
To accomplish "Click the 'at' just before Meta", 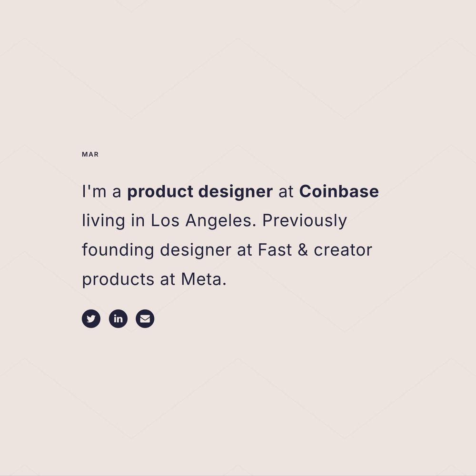I will coord(168,279).
